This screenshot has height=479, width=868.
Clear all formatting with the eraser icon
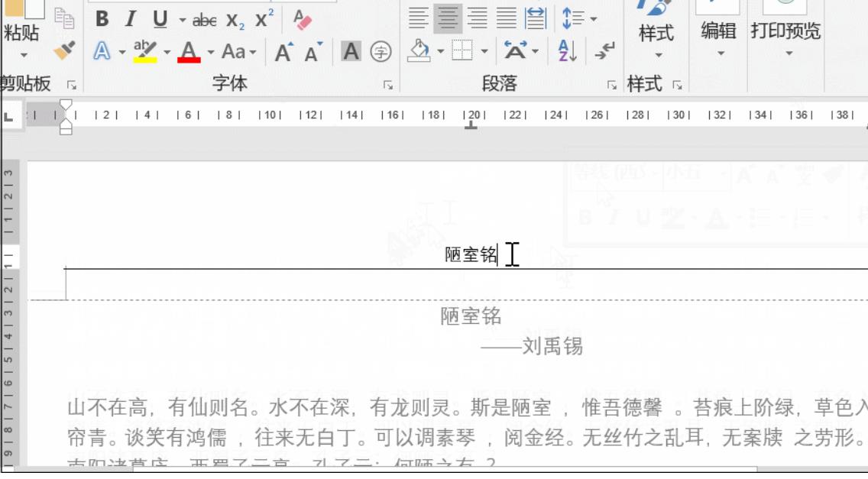[301, 20]
